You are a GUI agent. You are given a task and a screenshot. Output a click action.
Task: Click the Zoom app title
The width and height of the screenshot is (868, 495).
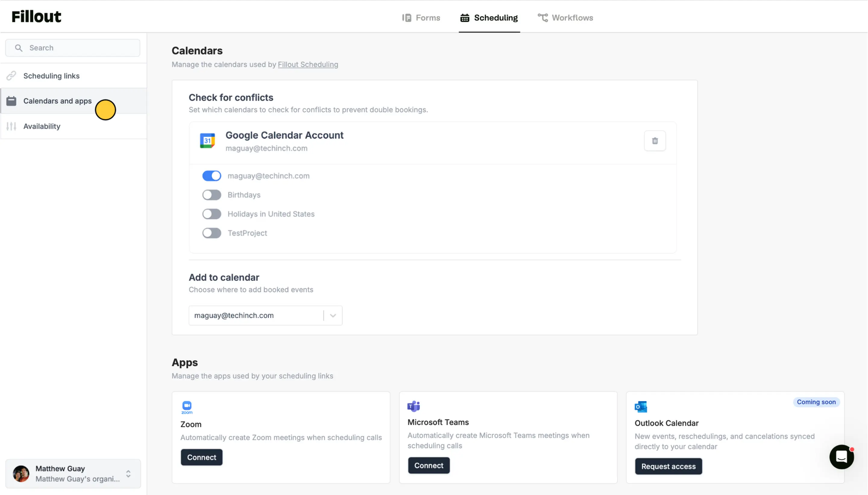tap(191, 424)
